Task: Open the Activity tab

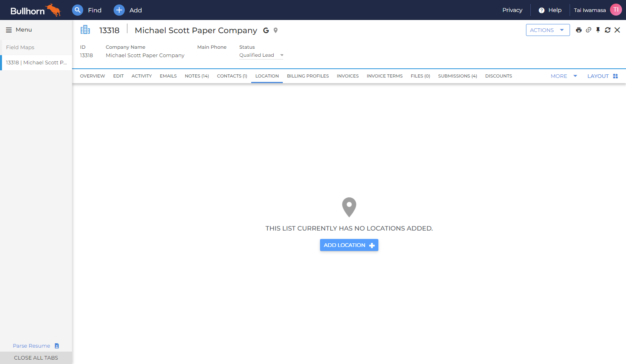Action: (x=142, y=76)
